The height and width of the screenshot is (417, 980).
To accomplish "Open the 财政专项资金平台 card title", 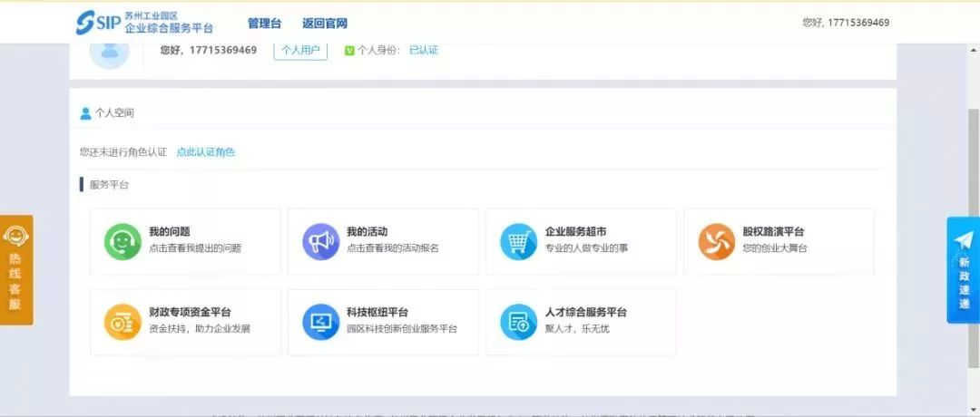I will tap(190, 313).
